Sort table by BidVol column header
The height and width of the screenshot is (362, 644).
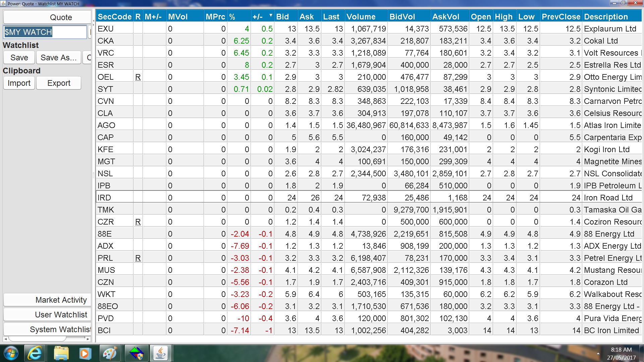coord(409,17)
